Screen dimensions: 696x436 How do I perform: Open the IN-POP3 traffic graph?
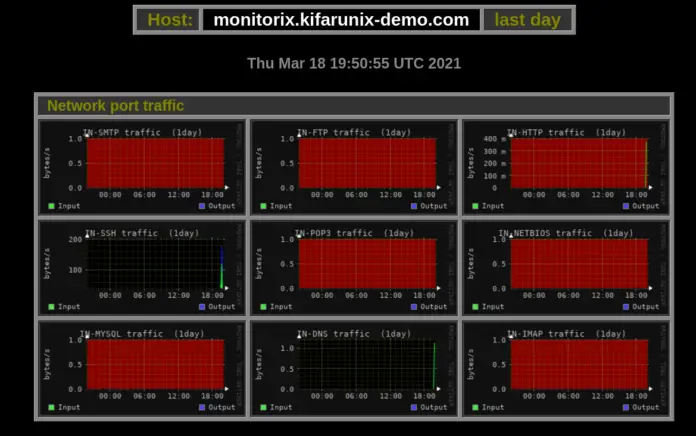coord(354,266)
